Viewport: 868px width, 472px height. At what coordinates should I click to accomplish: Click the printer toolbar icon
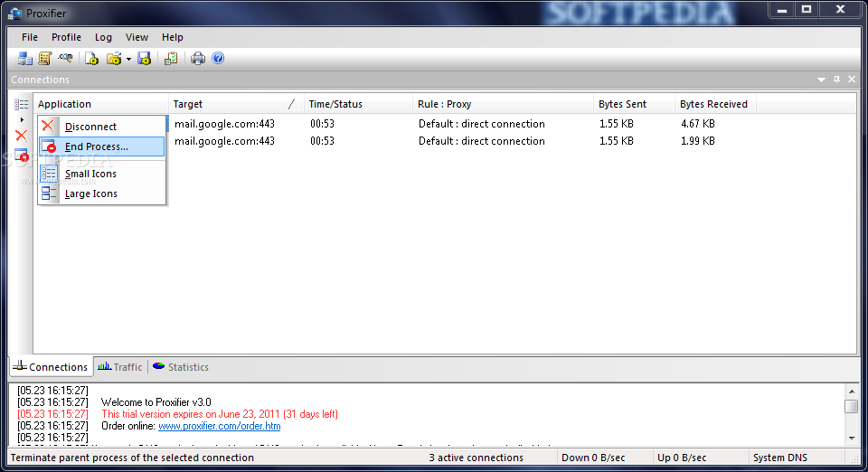(198, 58)
